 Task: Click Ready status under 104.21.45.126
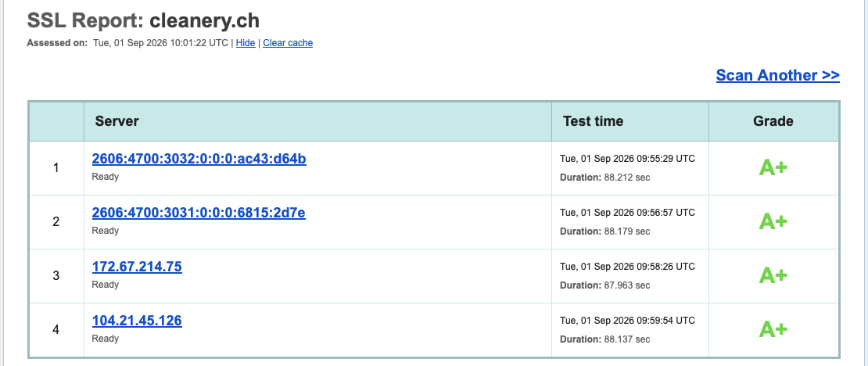(x=106, y=339)
